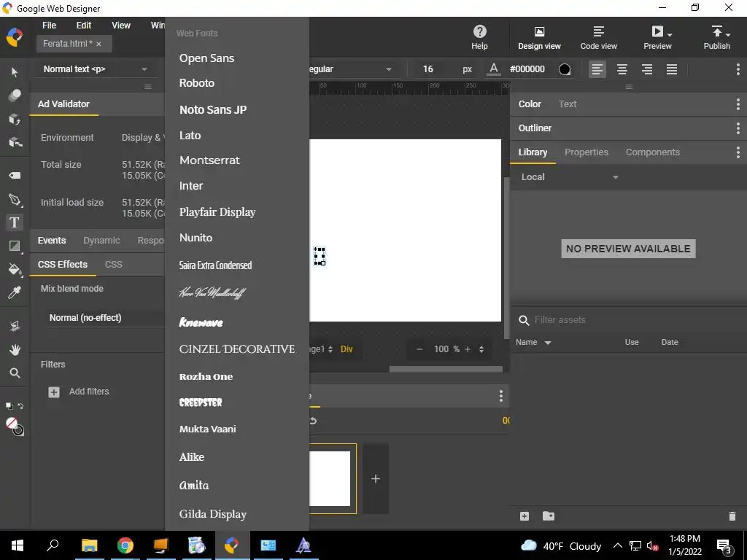The height and width of the screenshot is (560, 747).
Task: Select the page thumbnail in the timeline
Action: click(332, 478)
